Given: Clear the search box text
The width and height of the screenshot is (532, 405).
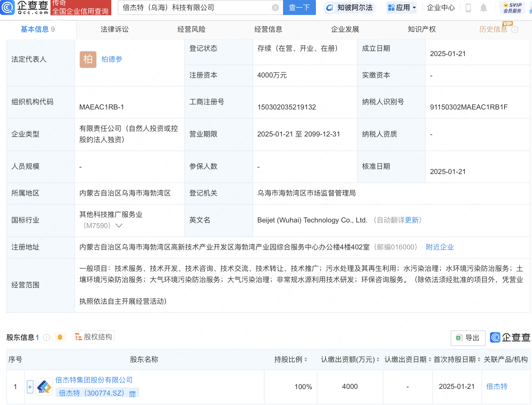Looking at the screenshot, I should pos(275,8).
